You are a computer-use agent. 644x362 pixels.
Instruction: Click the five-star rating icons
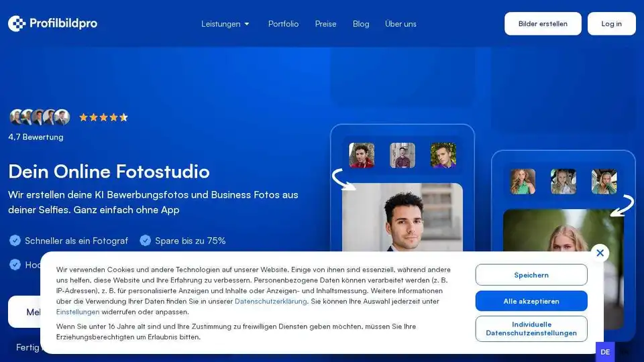coord(103,117)
